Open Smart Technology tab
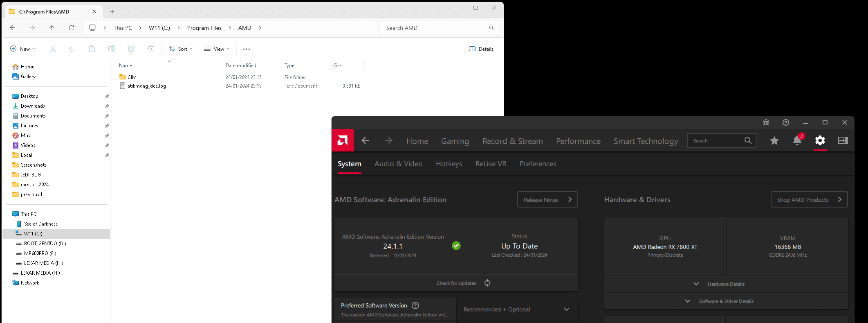The image size is (868, 323). click(x=646, y=141)
